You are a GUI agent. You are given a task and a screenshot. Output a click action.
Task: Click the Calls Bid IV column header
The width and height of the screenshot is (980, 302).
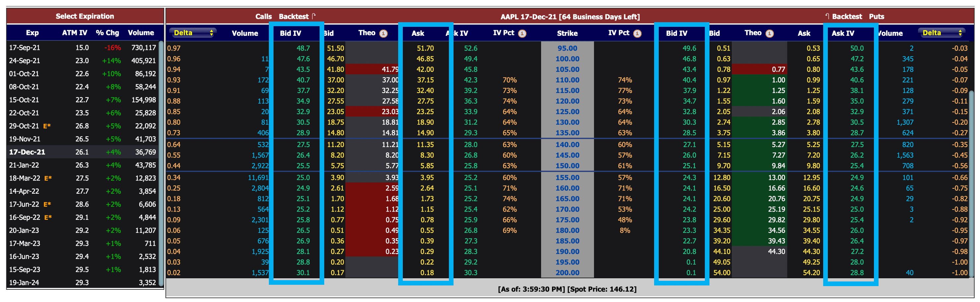coord(290,33)
